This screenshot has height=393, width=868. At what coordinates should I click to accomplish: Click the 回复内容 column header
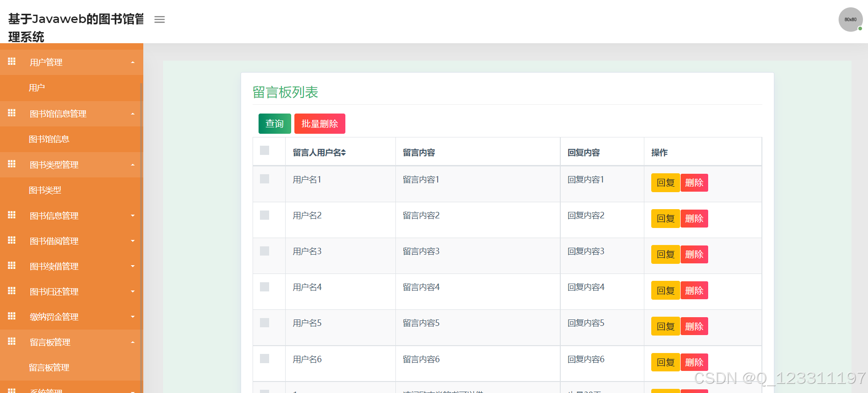(602, 152)
